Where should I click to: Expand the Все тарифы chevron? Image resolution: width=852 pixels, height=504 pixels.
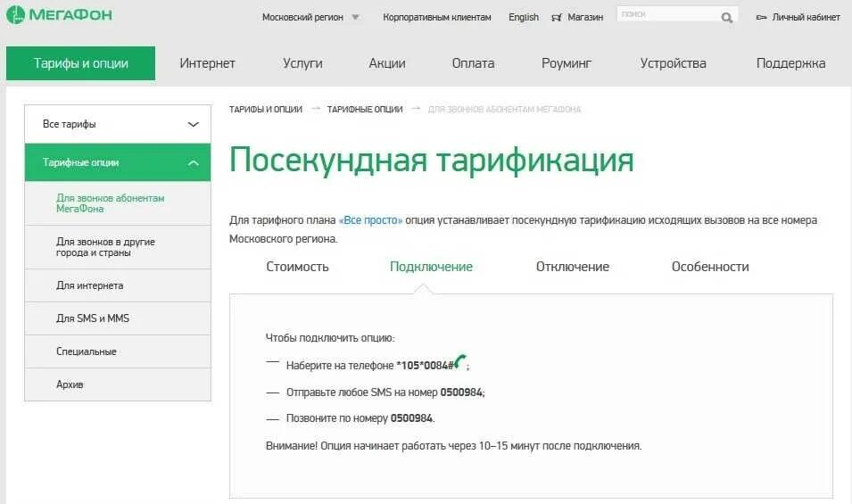click(193, 124)
